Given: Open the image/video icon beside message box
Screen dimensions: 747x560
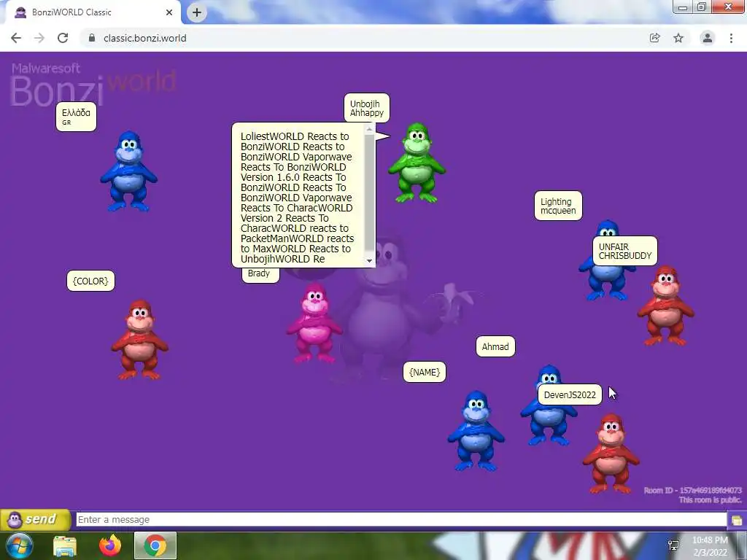Looking at the screenshot, I should [x=737, y=520].
